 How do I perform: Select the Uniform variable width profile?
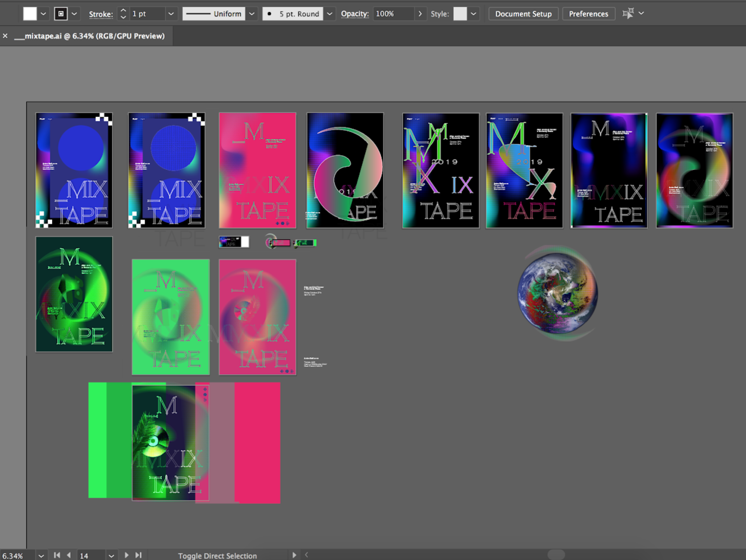tap(214, 14)
